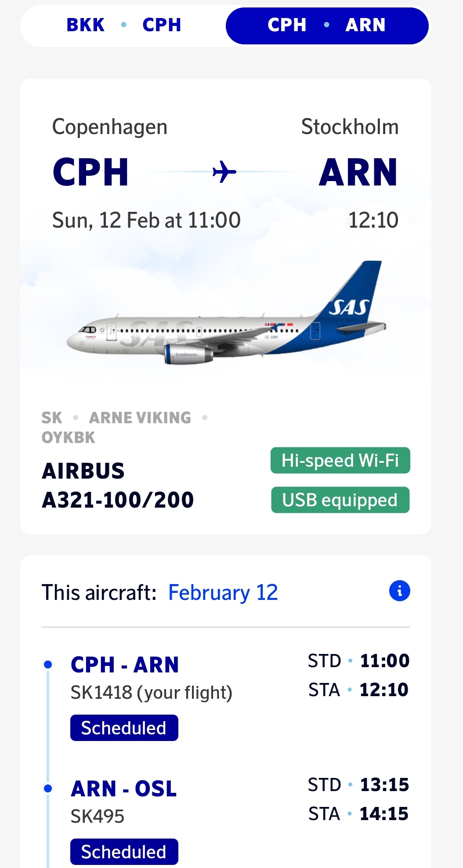Switch to the BKK • CPH segment tab

pyautogui.click(x=123, y=25)
